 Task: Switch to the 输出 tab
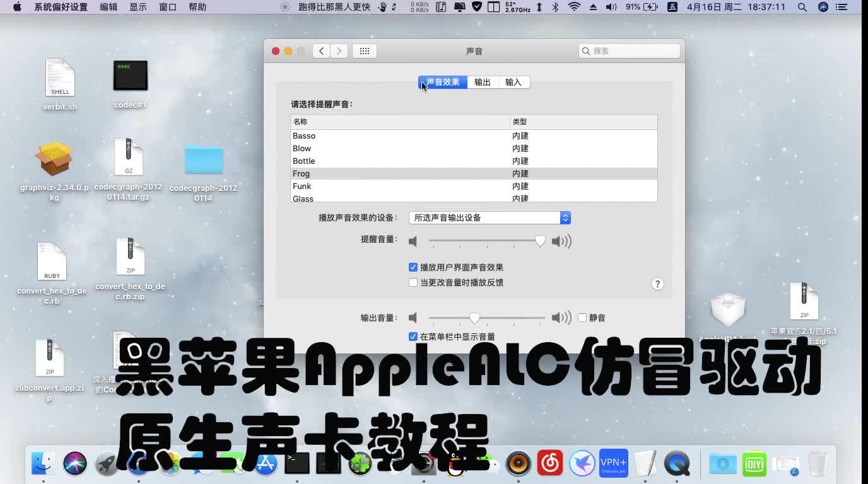click(483, 83)
